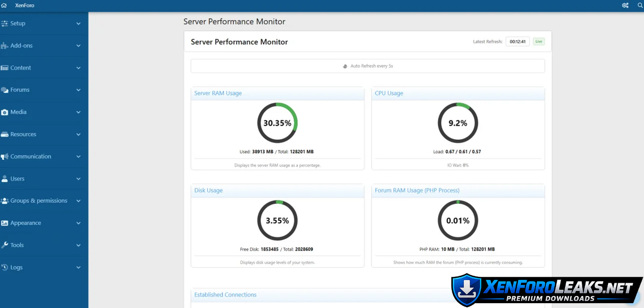Toggle the Live status badge
644x308 pixels.
(x=538, y=41)
